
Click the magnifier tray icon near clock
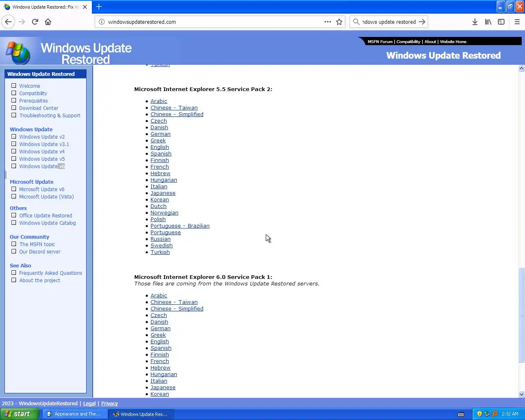pyautogui.click(x=495, y=414)
